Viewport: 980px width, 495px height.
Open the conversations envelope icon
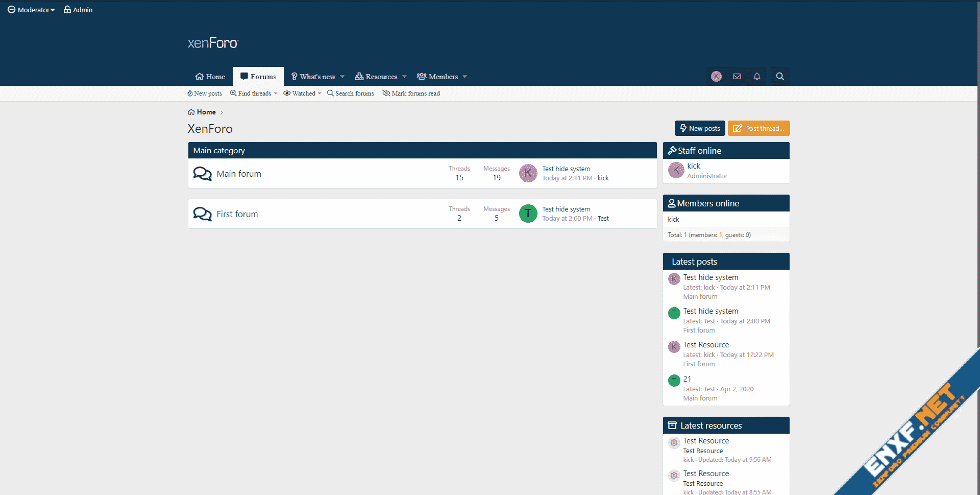coord(737,77)
